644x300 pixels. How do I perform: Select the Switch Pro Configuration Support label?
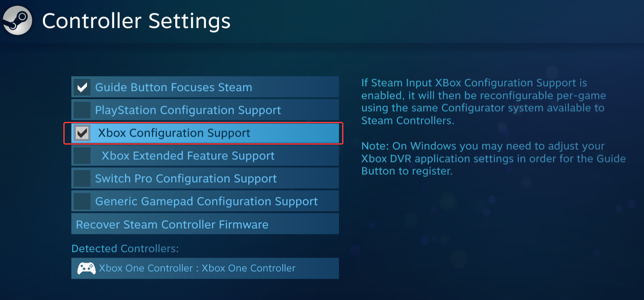coord(186,179)
